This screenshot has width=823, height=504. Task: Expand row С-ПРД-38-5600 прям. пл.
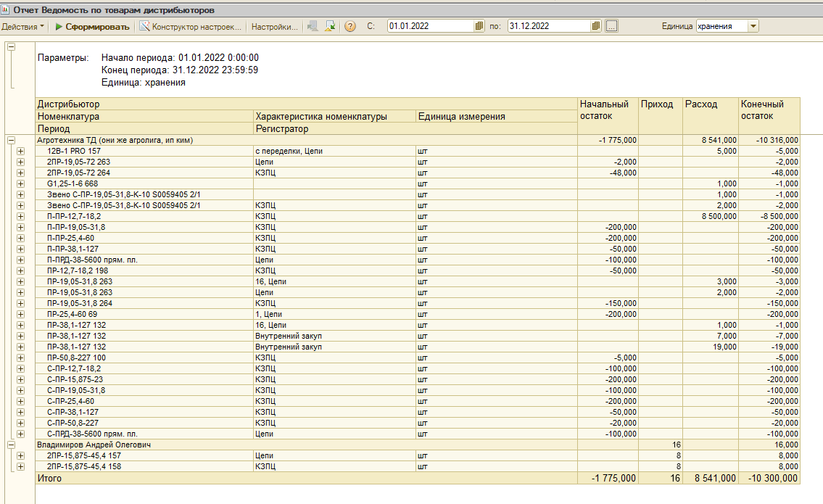(20, 434)
